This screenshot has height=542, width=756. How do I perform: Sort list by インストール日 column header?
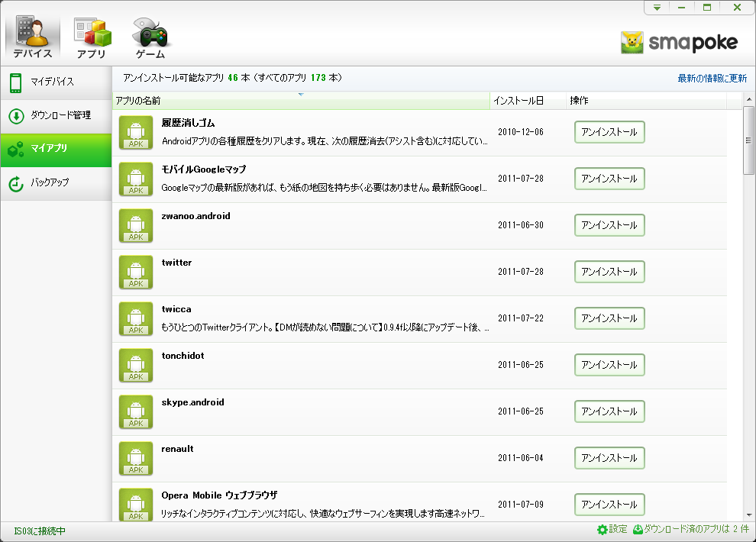click(528, 101)
